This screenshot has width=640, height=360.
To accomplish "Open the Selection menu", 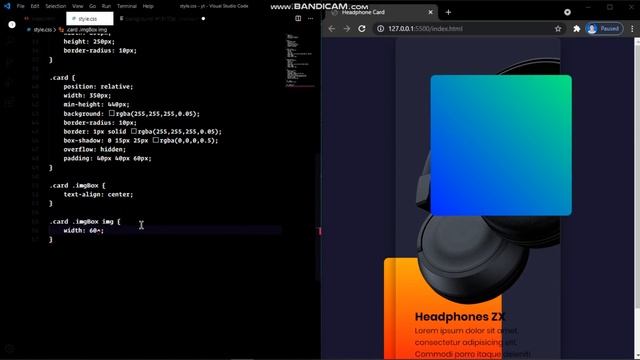I will click(56, 6).
